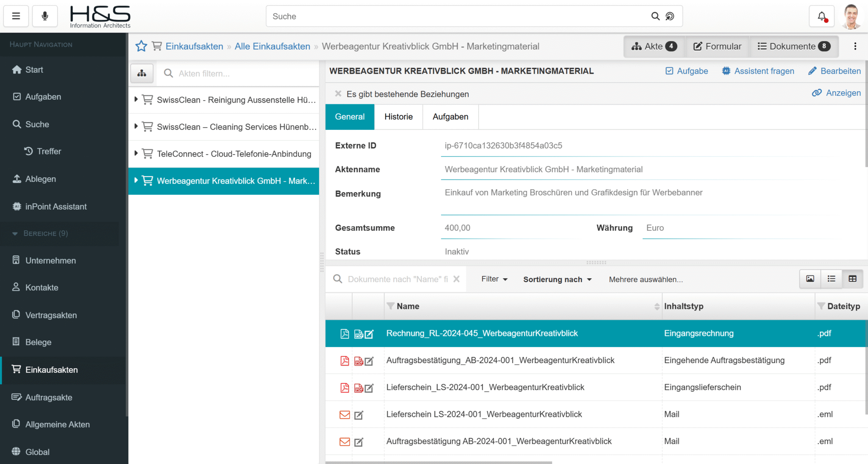Open the PDF preview icon for Lieferschein_LS-2024-001

359,388
